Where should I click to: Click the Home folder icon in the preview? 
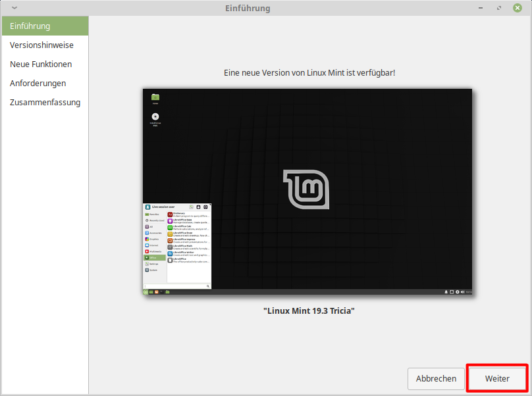[155, 97]
